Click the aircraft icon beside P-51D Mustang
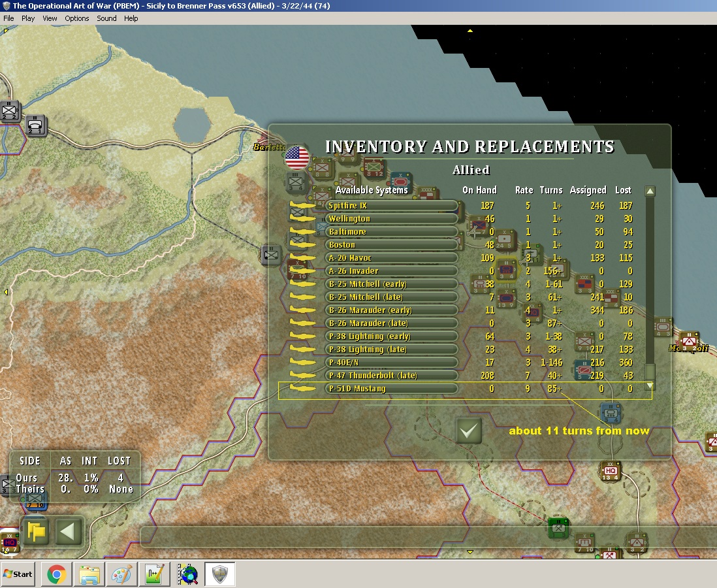This screenshot has height=588, width=717. (x=303, y=389)
